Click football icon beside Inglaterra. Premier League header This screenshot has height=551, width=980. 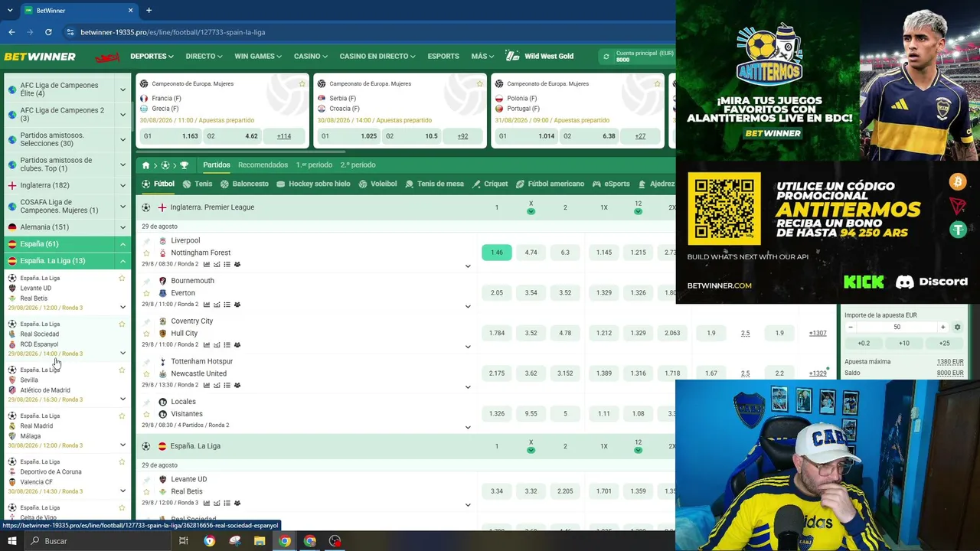click(146, 207)
